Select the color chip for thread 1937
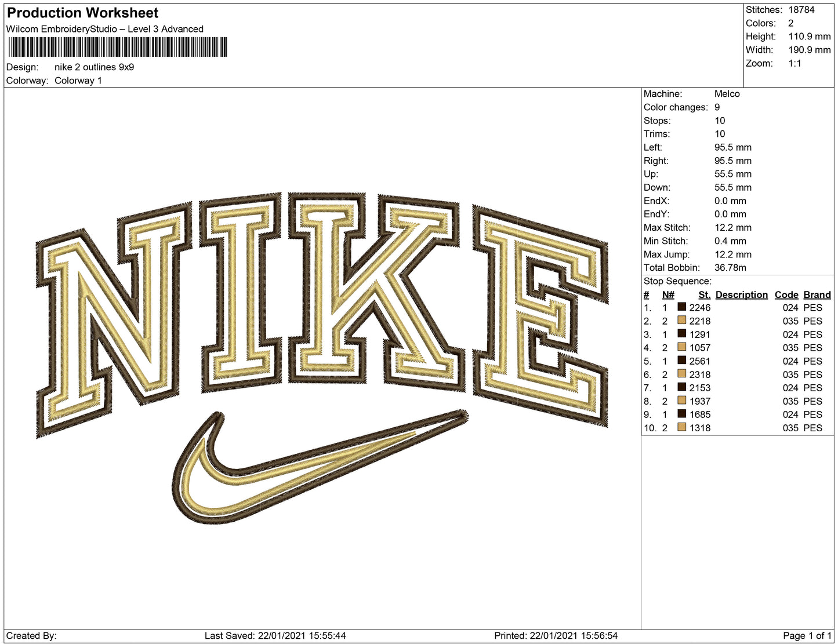Viewport: 838px width, 644px height. 681,401
